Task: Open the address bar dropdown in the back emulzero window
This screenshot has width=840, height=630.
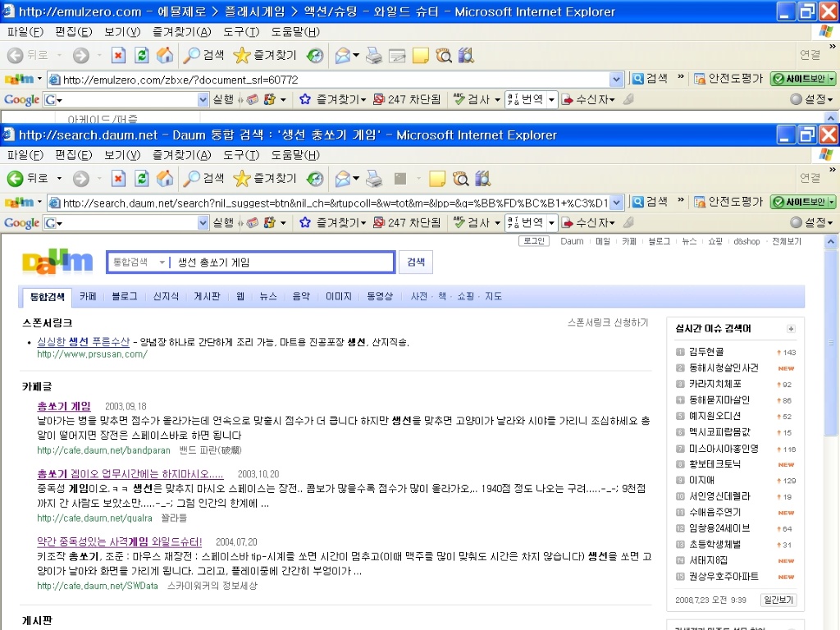Action: click(x=617, y=80)
